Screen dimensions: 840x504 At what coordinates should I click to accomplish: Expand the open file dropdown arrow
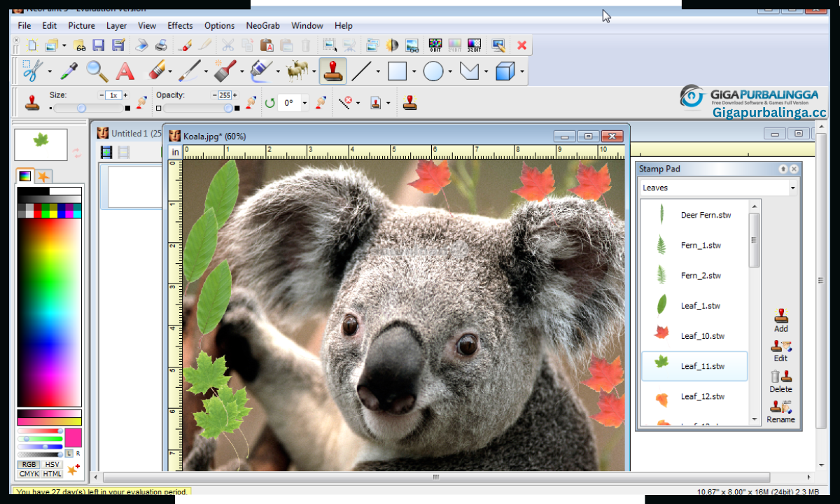(64, 46)
